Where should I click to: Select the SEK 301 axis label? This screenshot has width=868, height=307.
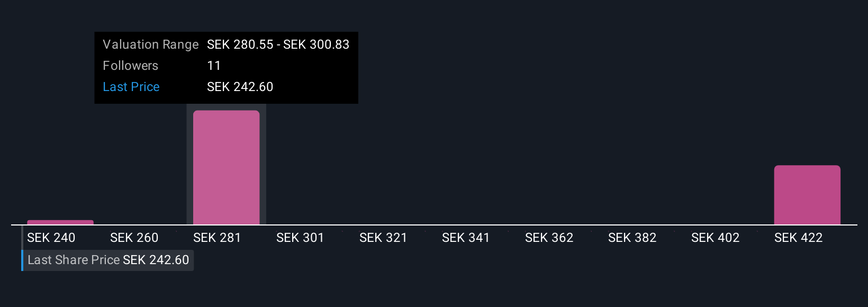tap(300, 238)
